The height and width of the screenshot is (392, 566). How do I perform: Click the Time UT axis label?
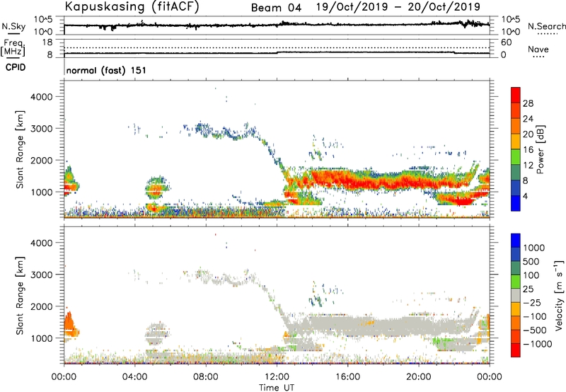pos(277,387)
